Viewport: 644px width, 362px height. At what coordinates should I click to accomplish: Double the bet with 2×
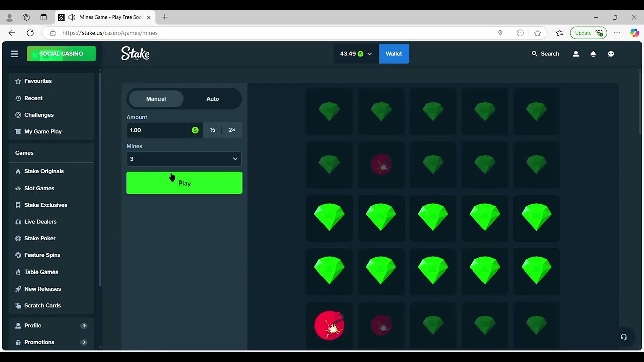tap(232, 130)
